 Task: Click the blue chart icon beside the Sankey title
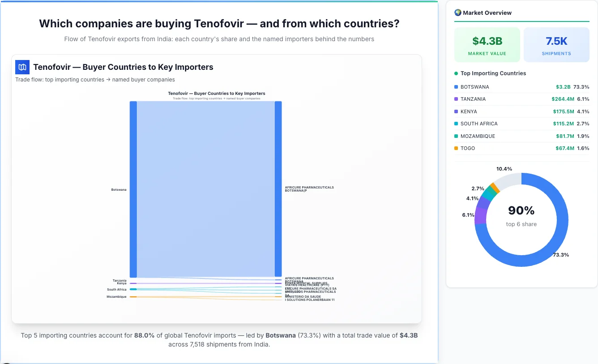22,67
